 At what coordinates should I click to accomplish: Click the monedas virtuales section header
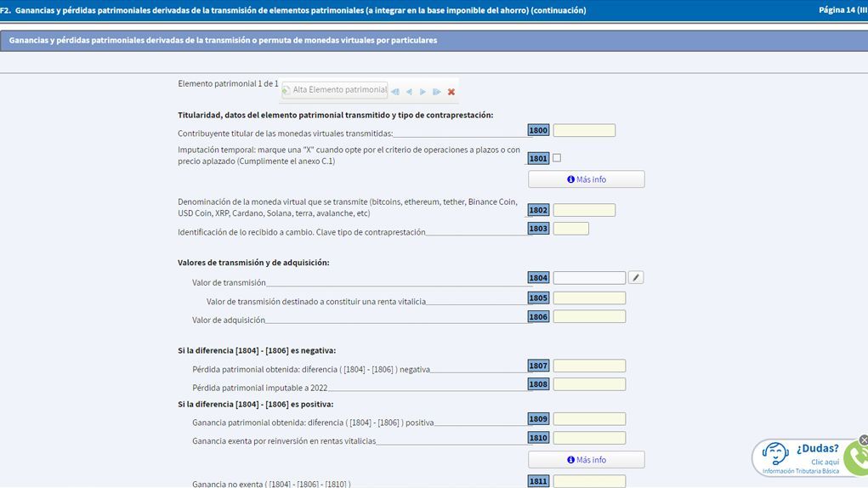434,41
